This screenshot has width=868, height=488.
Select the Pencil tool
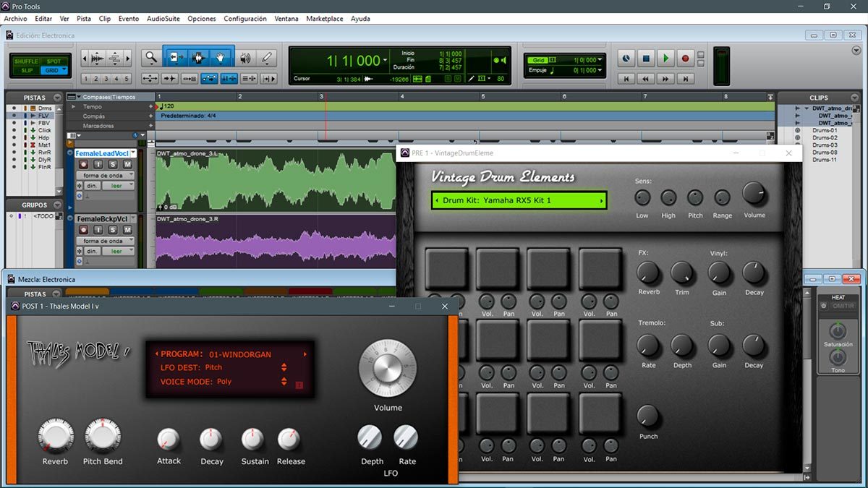(x=267, y=58)
